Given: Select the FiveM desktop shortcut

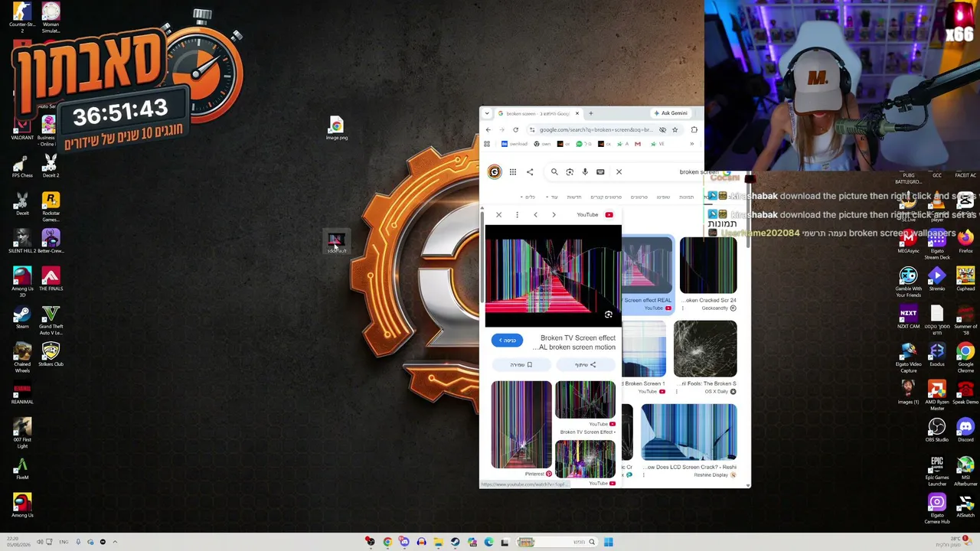Looking at the screenshot, I should click(22, 468).
